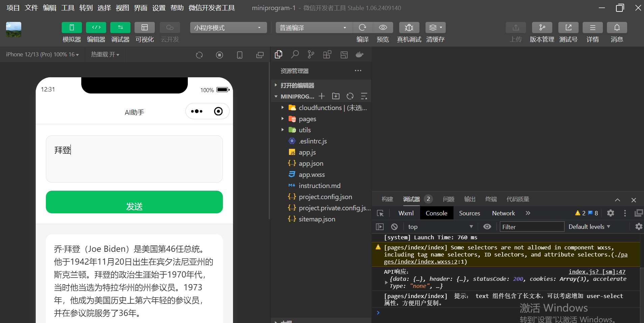Click the console Filter input field
This screenshot has height=323, width=644.
point(531,227)
